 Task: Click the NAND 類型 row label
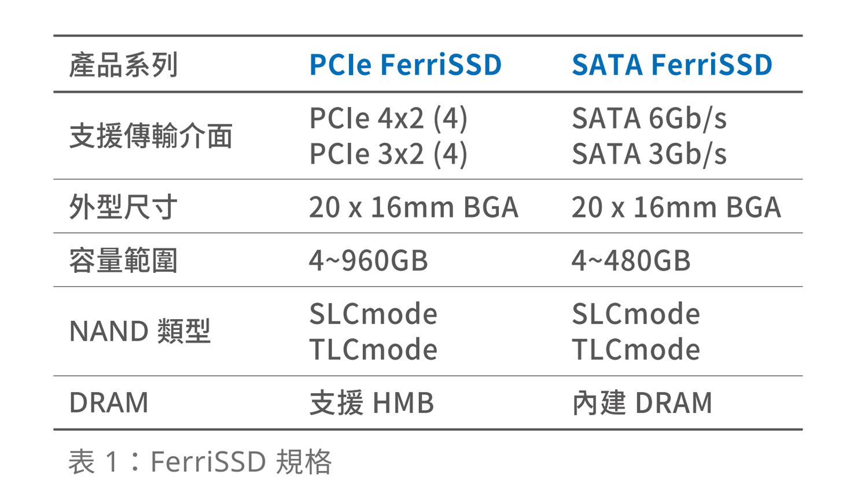pos(139,331)
